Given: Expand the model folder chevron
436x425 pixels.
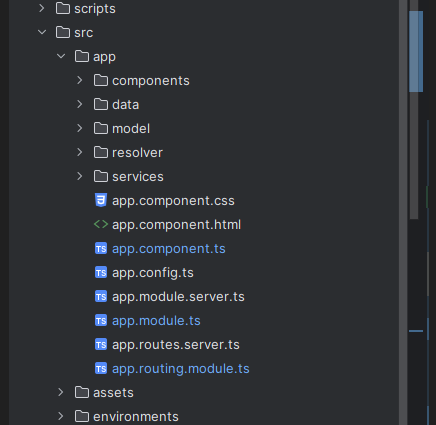Looking at the screenshot, I should click(x=80, y=128).
